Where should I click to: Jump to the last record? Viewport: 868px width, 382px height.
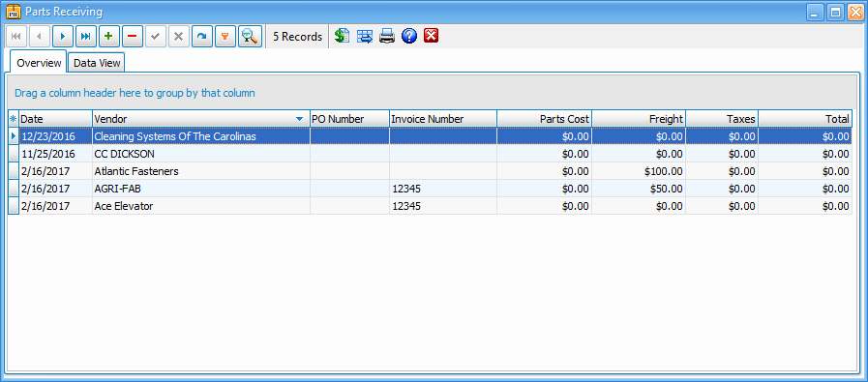(86, 37)
